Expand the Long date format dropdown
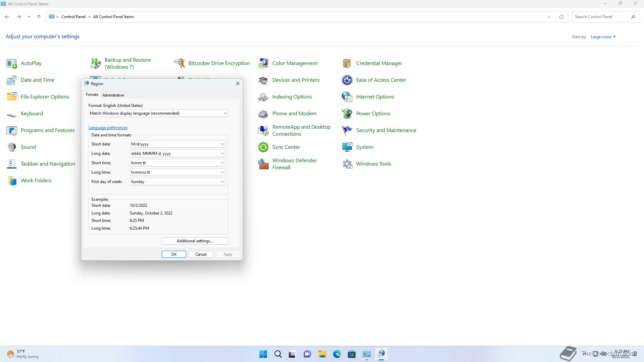The height and width of the screenshot is (362, 644). point(177,154)
